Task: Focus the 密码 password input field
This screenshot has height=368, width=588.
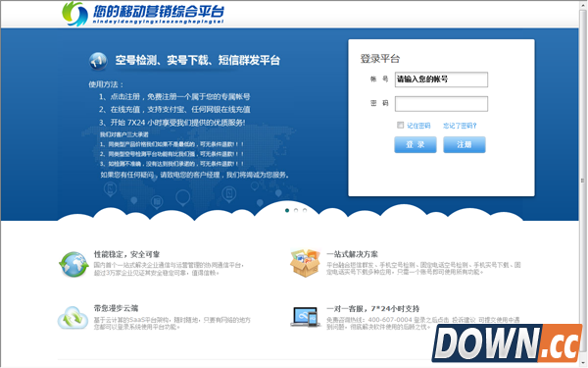Action: (441, 104)
